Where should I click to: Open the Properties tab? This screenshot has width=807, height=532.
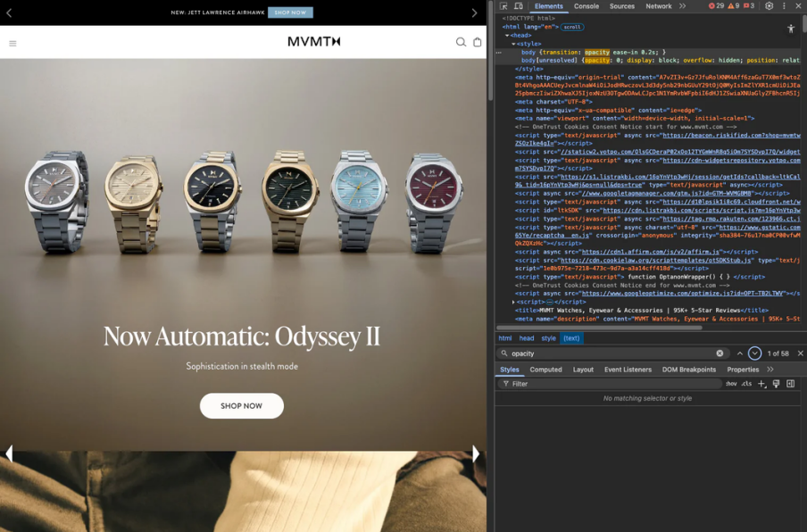(x=743, y=370)
